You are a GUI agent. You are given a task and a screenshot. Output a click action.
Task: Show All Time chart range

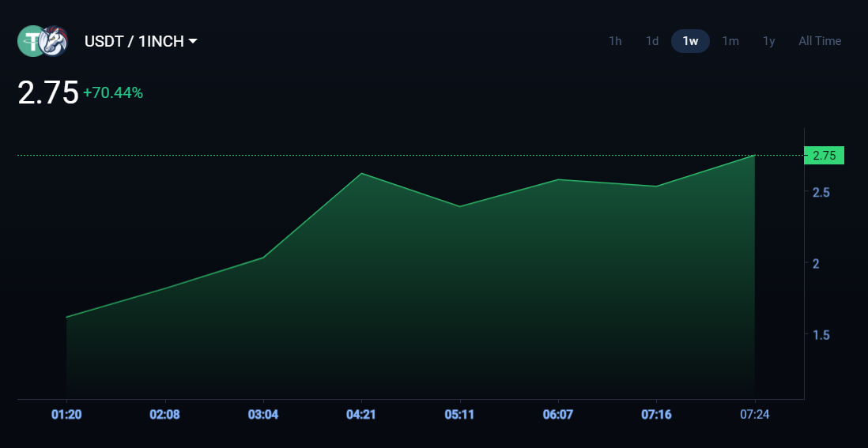(x=820, y=41)
